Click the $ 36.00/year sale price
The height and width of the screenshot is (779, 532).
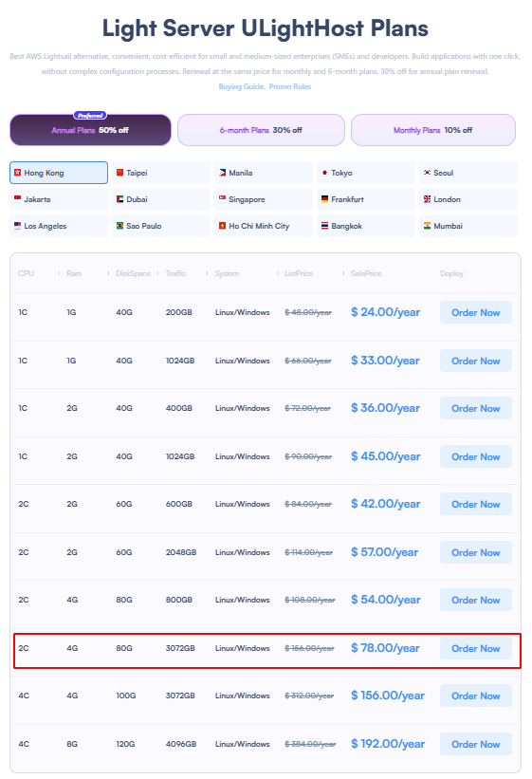(x=385, y=408)
